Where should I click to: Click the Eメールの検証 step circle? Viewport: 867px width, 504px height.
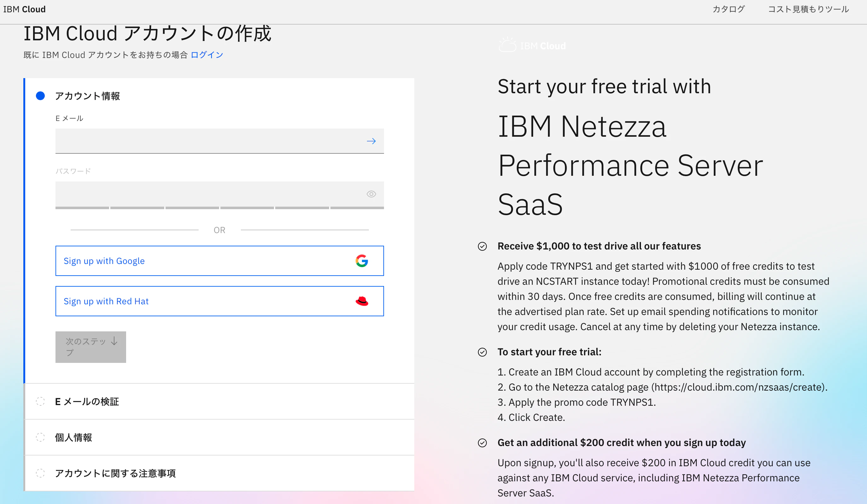tap(40, 401)
